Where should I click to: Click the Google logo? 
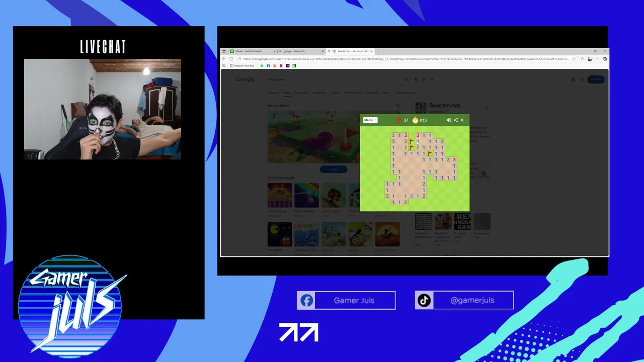coord(245,79)
